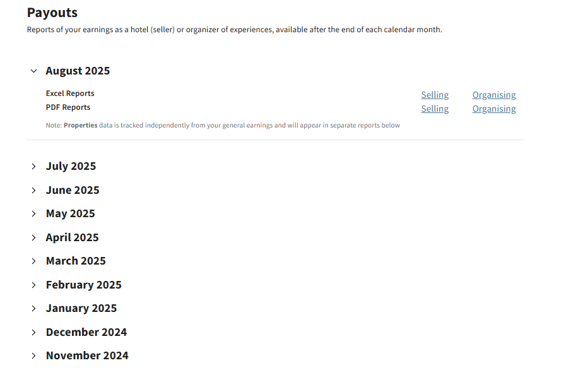Open the Excel Reports Organising link
Image resolution: width=588 pixels, height=370 pixels.
click(x=494, y=95)
